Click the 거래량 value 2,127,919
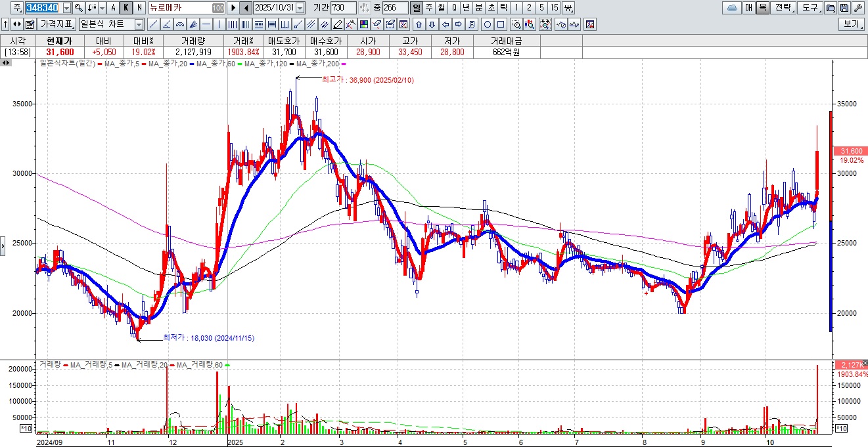 [193, 52]
